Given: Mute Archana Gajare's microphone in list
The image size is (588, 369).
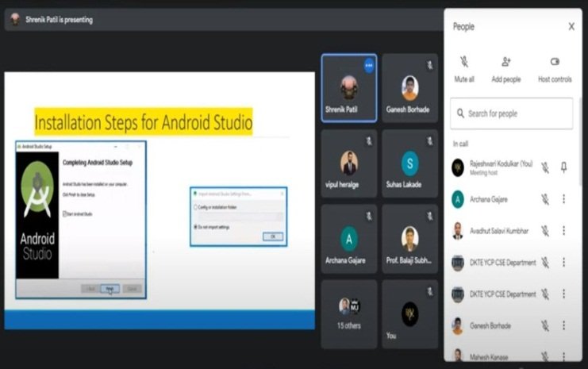Looking at the screenshot, I should 545,199.
